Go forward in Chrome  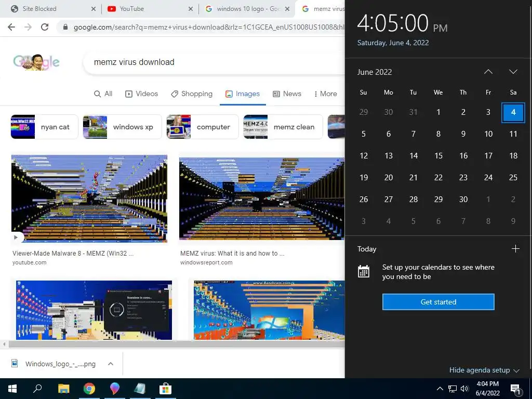tap(28, 27)
